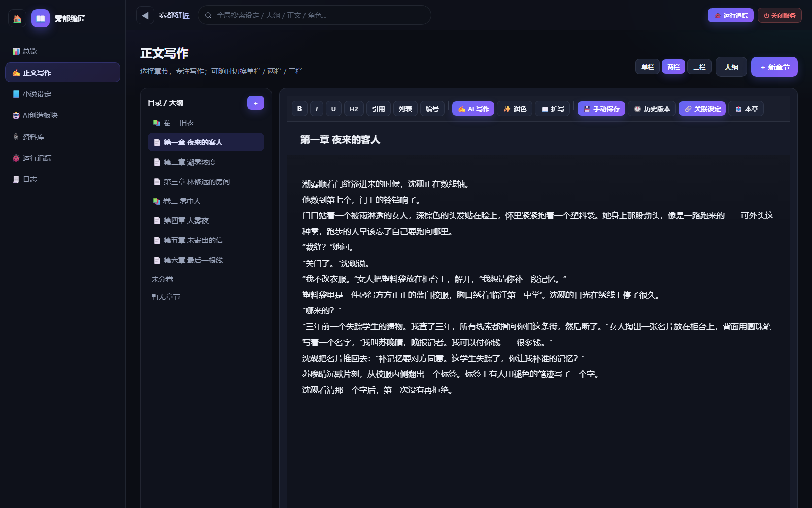Click the plus button in 目录/大纲 panel
This screenshot has height=508, width=812.
256,103
